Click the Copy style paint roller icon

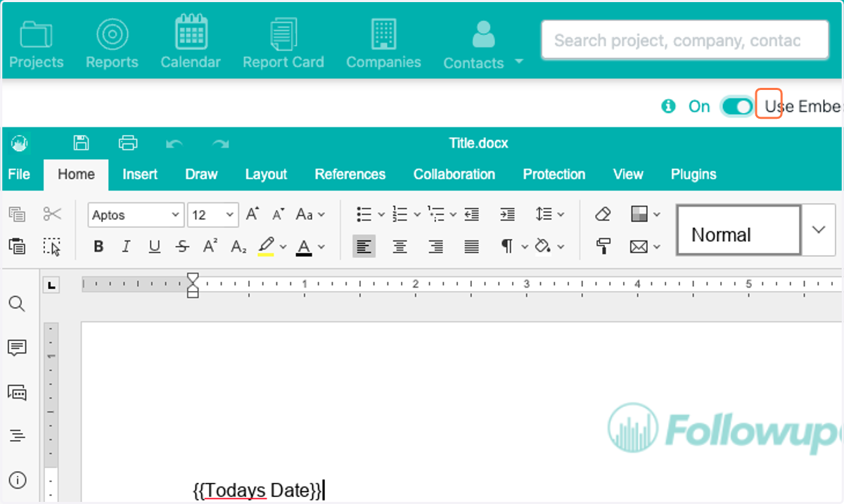[603, 246]
